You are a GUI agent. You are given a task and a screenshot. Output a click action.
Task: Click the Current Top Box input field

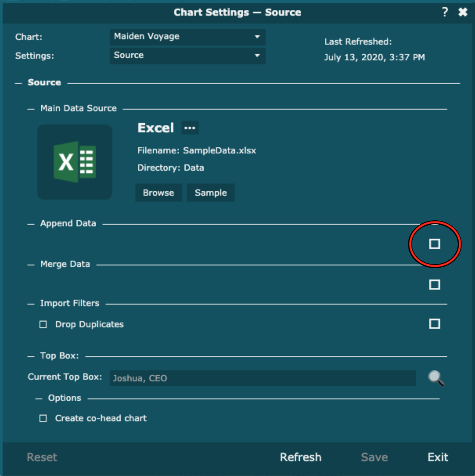262,378
